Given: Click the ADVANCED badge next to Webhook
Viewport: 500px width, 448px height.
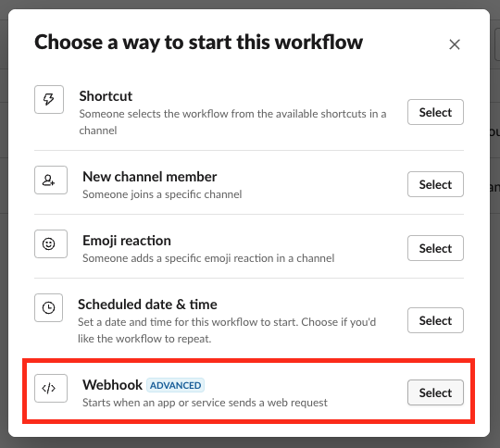Looking at the screenshot, I should pos(175,385).
